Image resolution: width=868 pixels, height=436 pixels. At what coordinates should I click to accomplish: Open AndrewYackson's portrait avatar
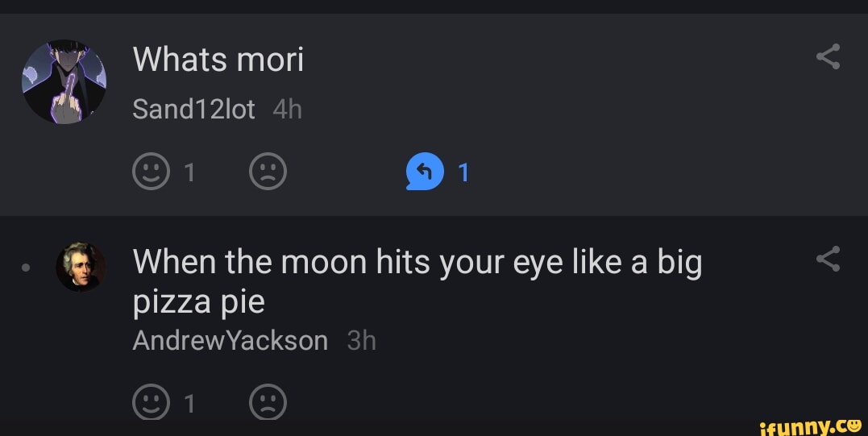click(x=81, y=267)
